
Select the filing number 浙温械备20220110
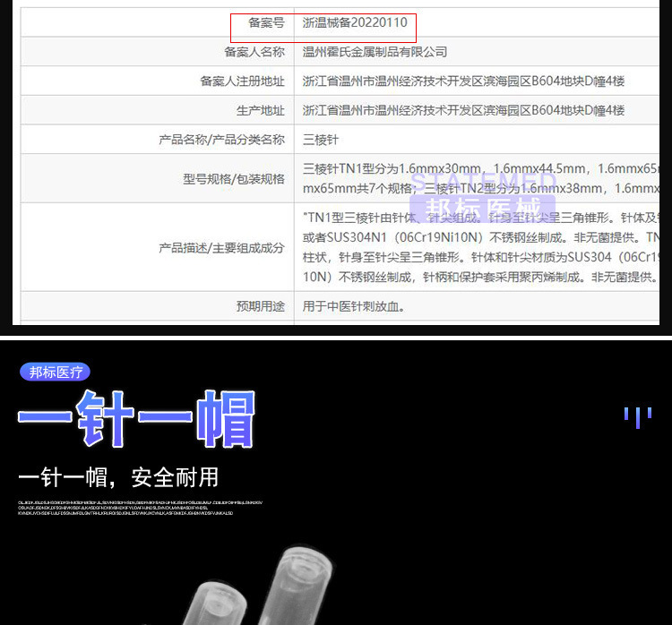355,22
